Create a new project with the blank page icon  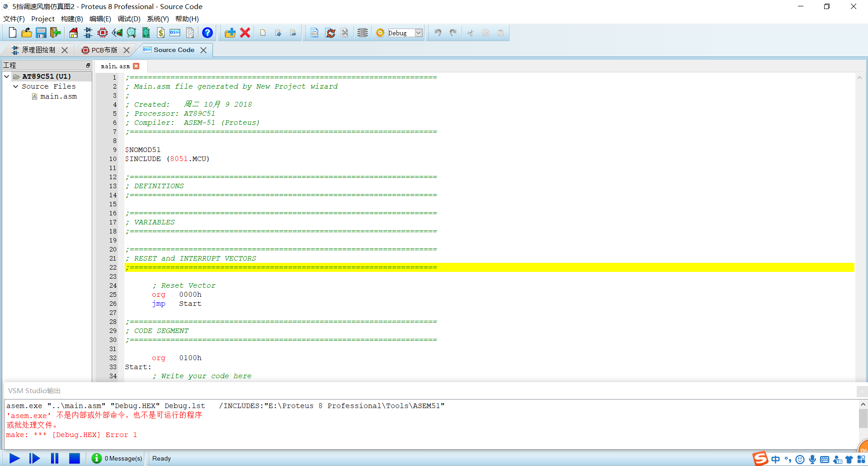click(13, 33)
